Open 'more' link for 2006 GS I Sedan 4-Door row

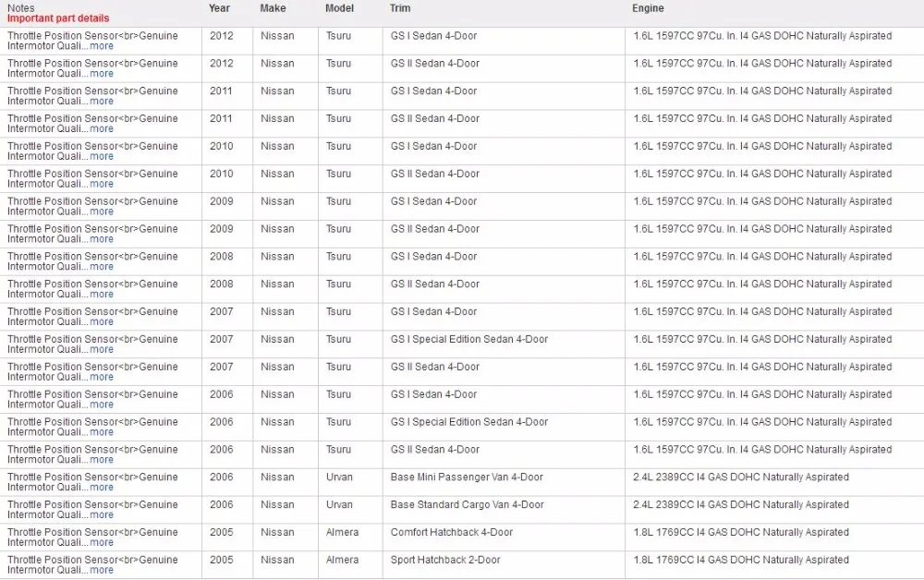point(102,405)
